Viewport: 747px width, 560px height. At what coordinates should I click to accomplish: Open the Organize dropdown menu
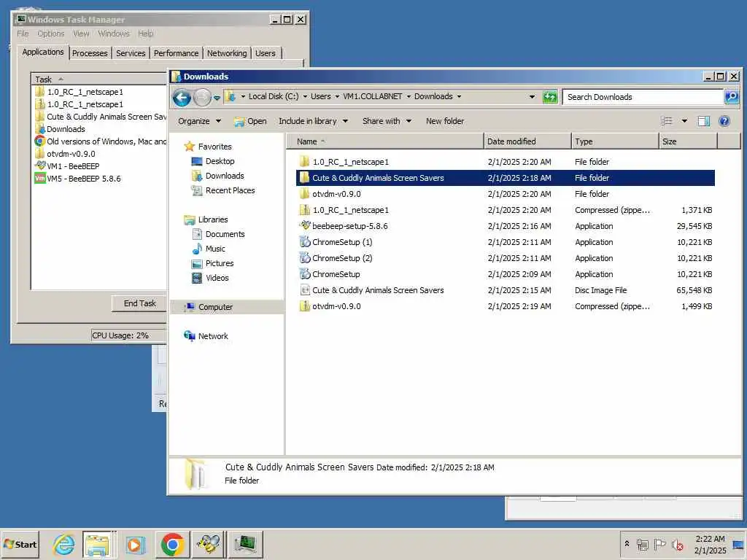199,121
